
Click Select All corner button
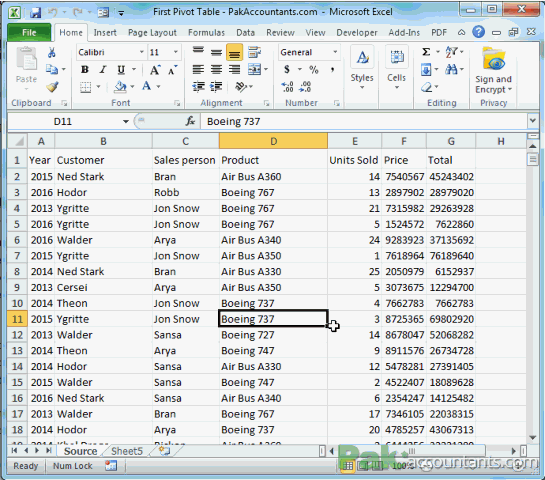click(17, 141)
